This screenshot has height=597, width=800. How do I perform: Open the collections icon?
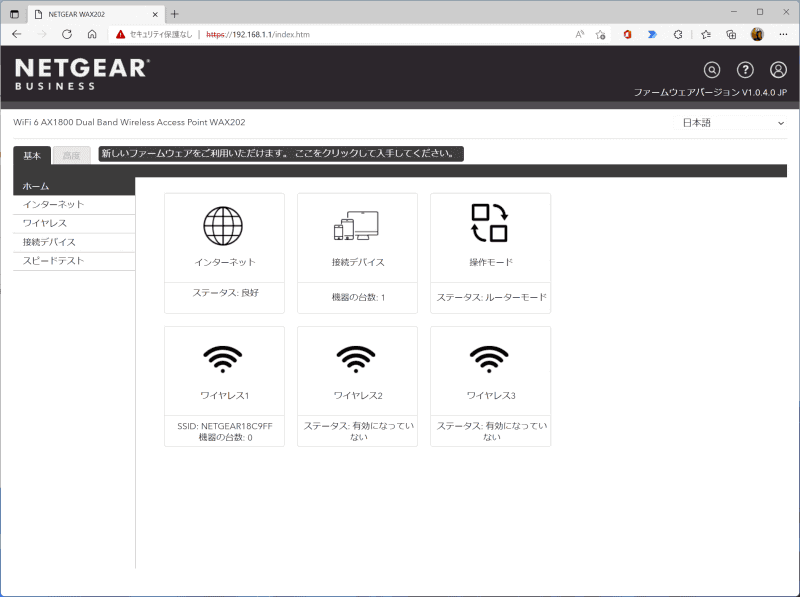(731, 34)
